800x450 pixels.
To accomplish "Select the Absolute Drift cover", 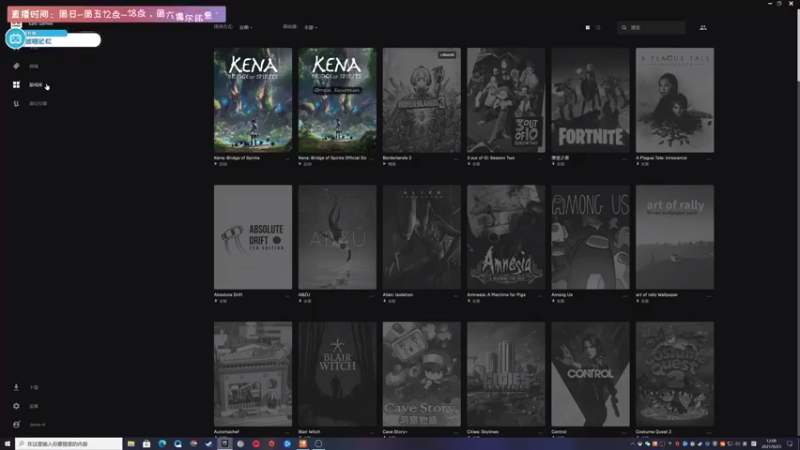I will [x=253, y=237].
